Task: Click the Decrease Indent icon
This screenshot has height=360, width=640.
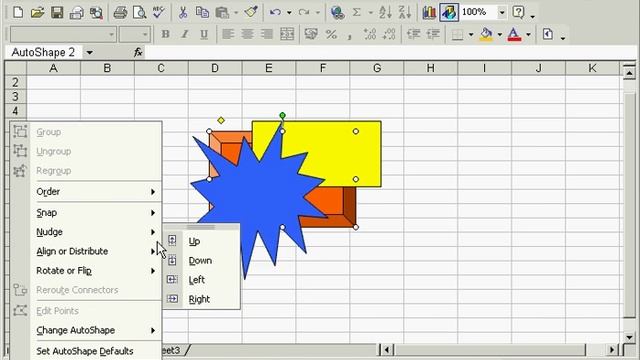Action: [x=413, y=34]
